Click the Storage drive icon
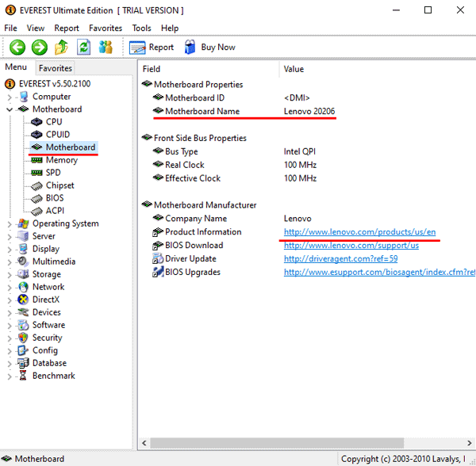476x466 pixels. [x=23, y=273]
